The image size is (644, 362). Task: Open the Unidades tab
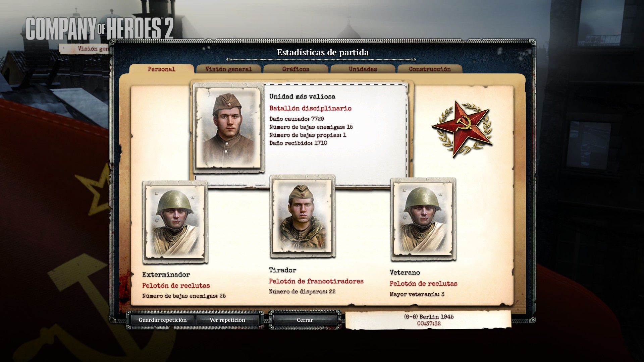363,69
